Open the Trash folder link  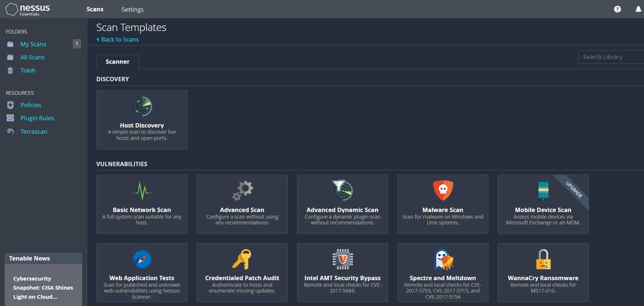[x=28, y=70]
